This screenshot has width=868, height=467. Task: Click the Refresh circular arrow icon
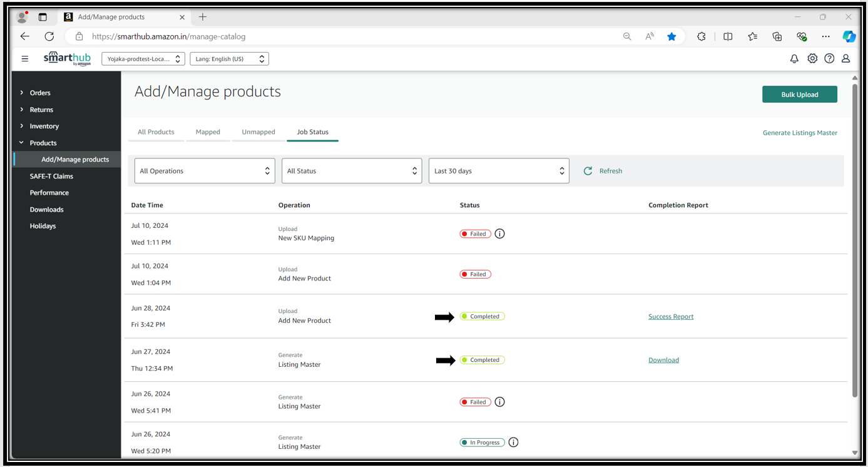pyautogui.click(x=588, y=171)
